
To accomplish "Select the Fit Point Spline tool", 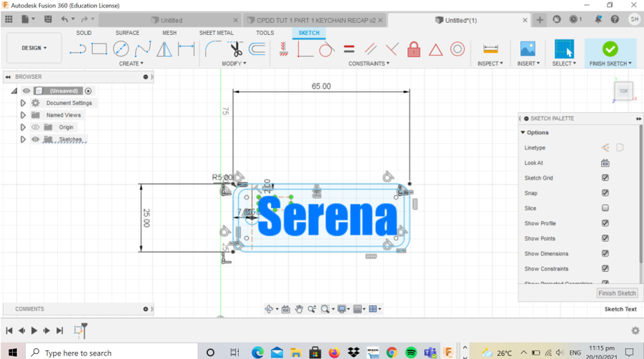I will point(142,49).
